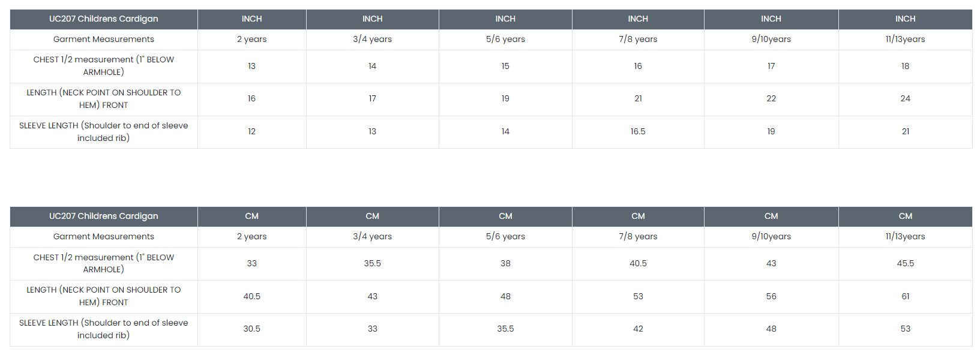The width and height of the screenshot is (980, 355).
Task: Click the CM chest value 45.5
Action: 905,264
